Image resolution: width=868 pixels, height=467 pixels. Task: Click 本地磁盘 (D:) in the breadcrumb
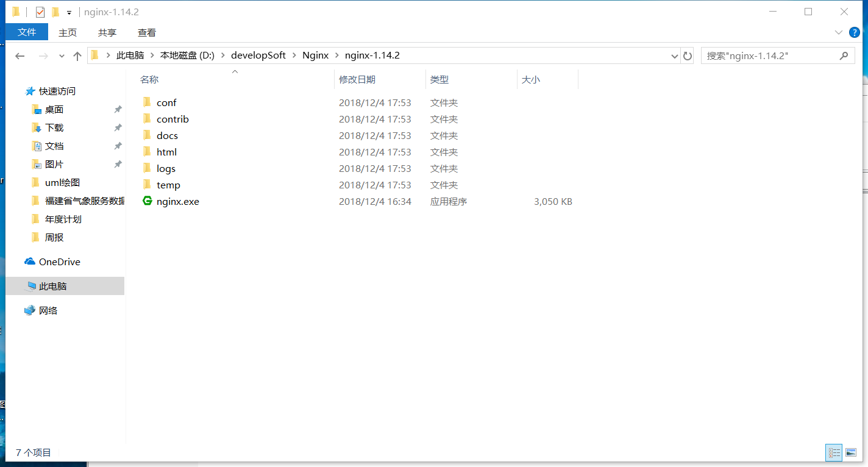[187, 55]
